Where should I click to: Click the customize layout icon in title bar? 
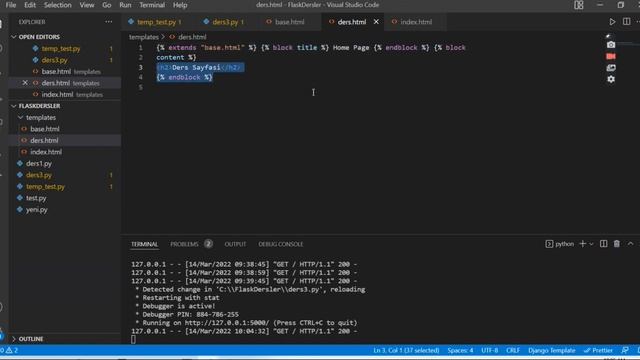coord(578,5)
